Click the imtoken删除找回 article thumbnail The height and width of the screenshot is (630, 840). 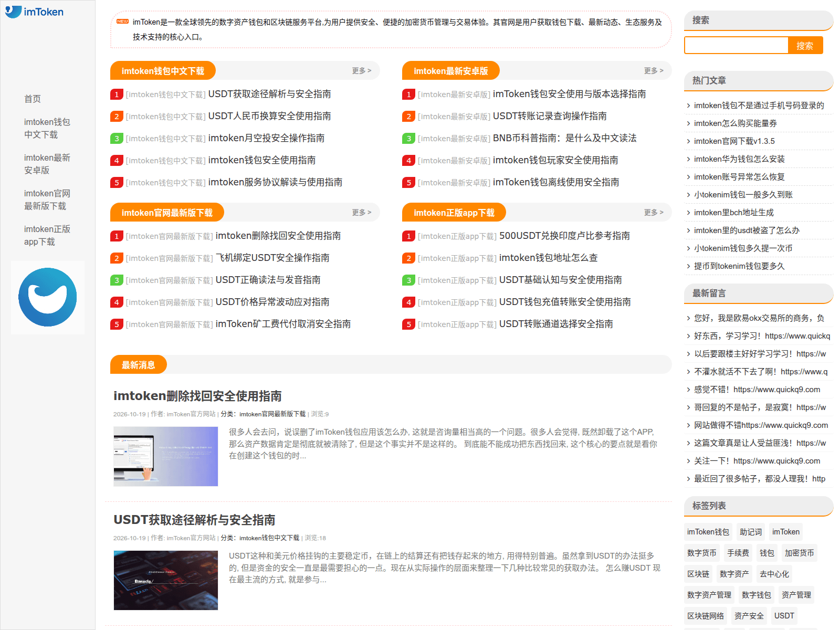[x=166, y=456]
